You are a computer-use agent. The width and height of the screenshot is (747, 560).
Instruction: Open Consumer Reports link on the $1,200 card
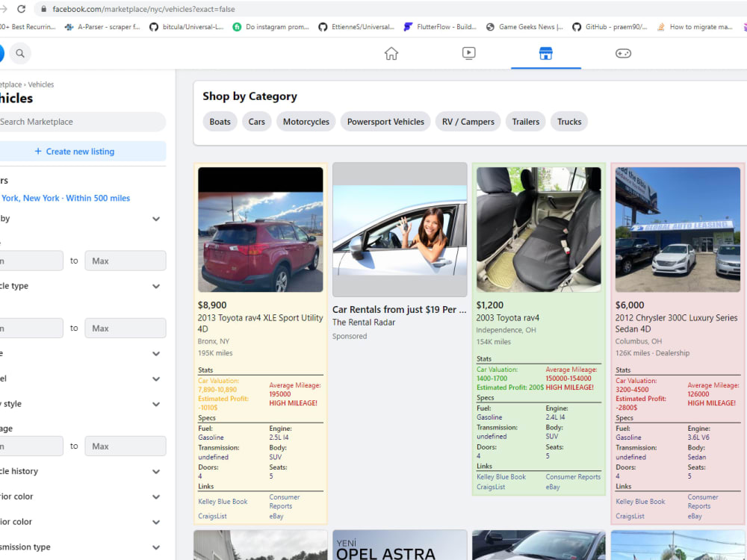[x=573, y=476]
